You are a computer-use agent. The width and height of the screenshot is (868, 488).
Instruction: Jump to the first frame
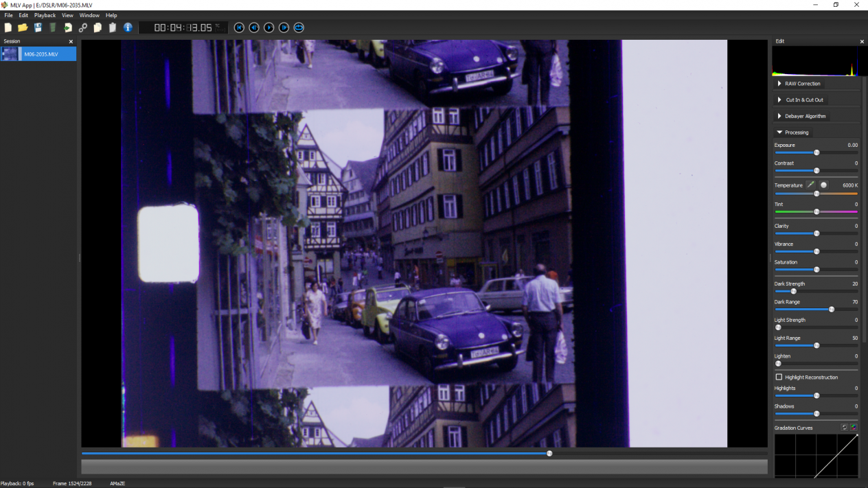point(239,27)
